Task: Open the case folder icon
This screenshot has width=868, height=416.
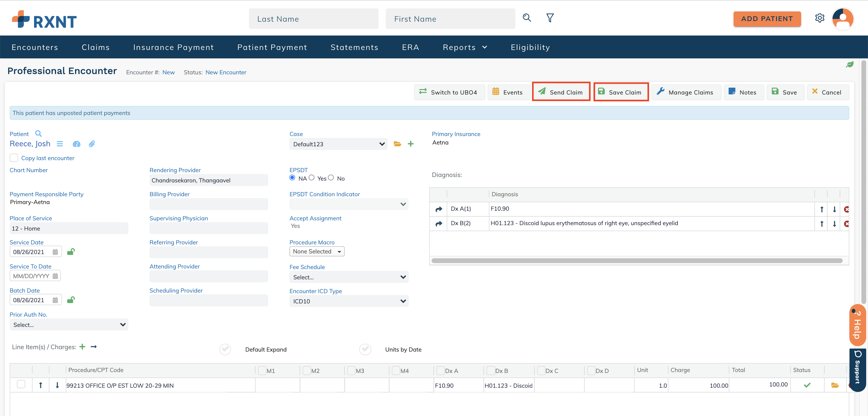Action: [x=397, y=144]
